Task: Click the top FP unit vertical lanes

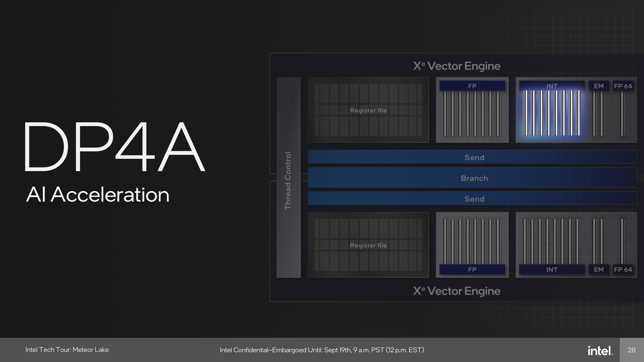Action: [x=472, y=113]
